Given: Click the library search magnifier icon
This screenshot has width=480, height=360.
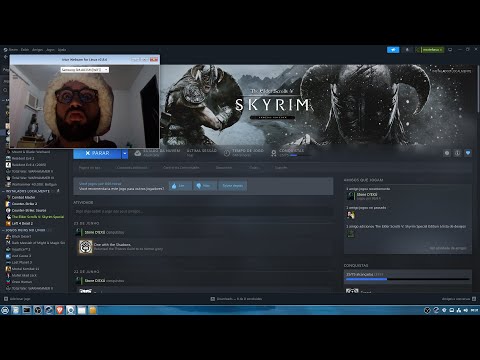Looking at the screenshot, I should point(5,90).
